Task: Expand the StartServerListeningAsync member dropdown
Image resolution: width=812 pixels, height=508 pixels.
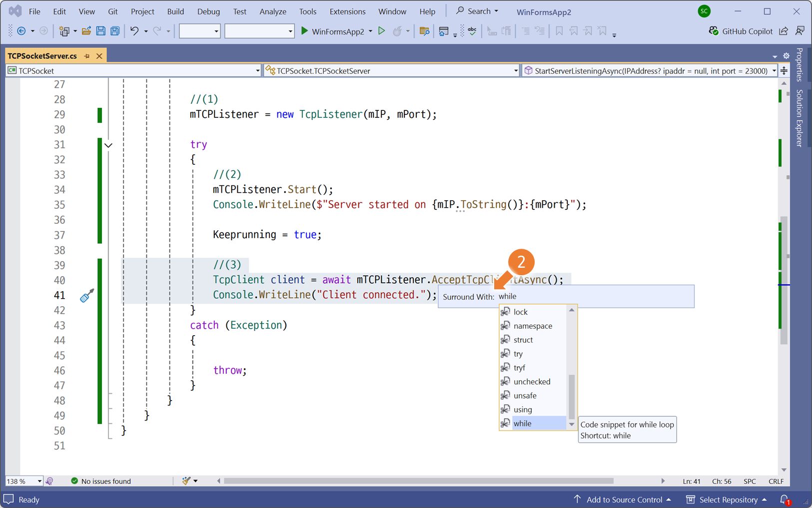Action: (x=650, y=70)
